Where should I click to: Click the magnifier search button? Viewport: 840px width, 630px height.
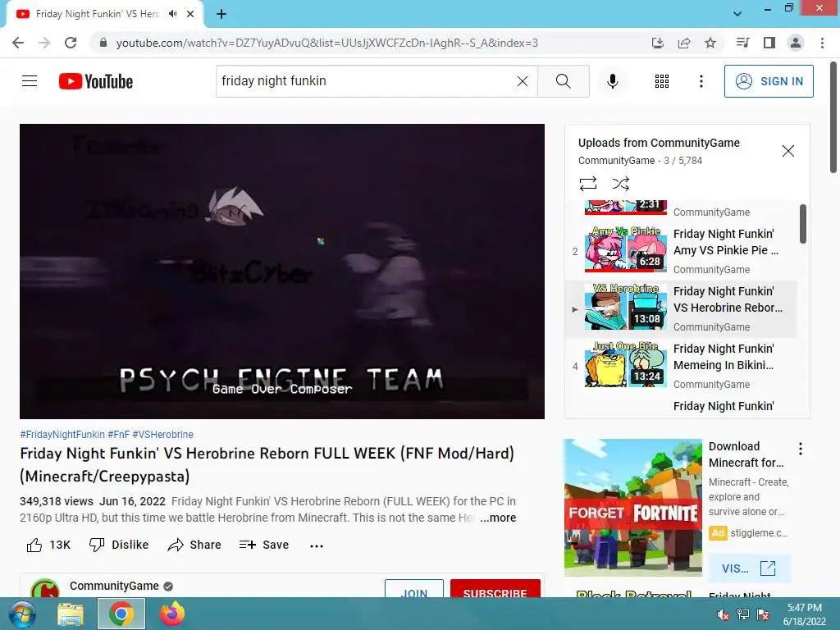tap(563, 81)
